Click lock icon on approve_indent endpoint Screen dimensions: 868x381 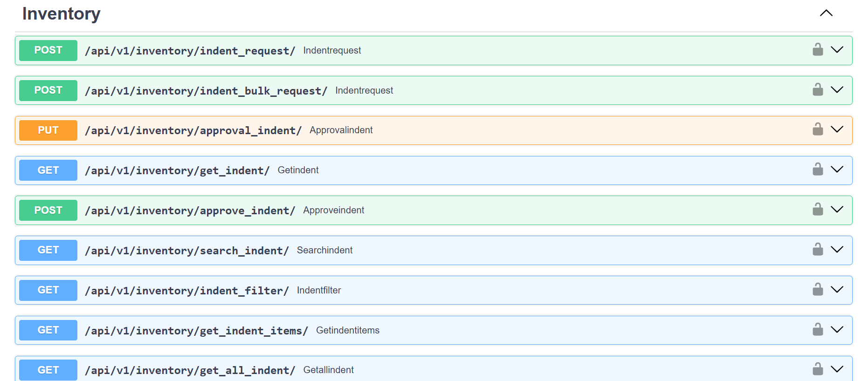pyautogui.click(x=818, y=209)
